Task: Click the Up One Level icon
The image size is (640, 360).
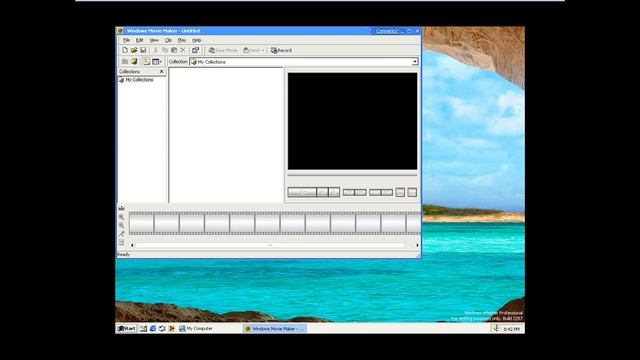Action: click(x=125, y=62)
